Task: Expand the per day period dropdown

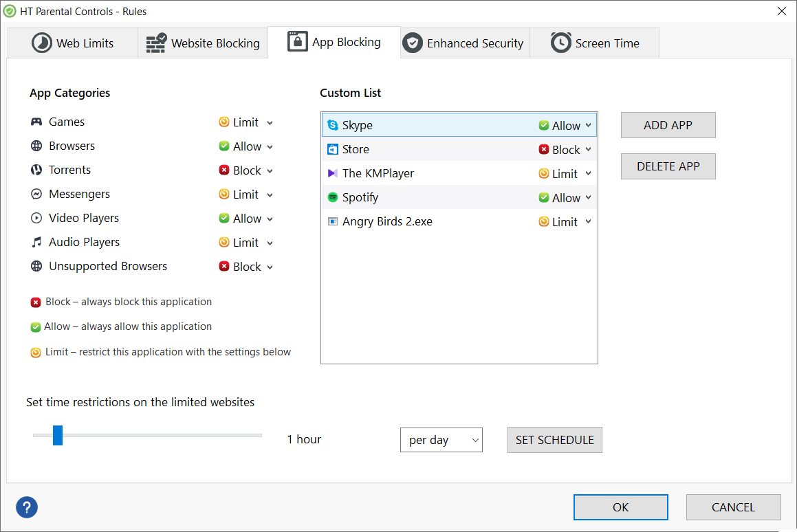Action: [441, 440]
